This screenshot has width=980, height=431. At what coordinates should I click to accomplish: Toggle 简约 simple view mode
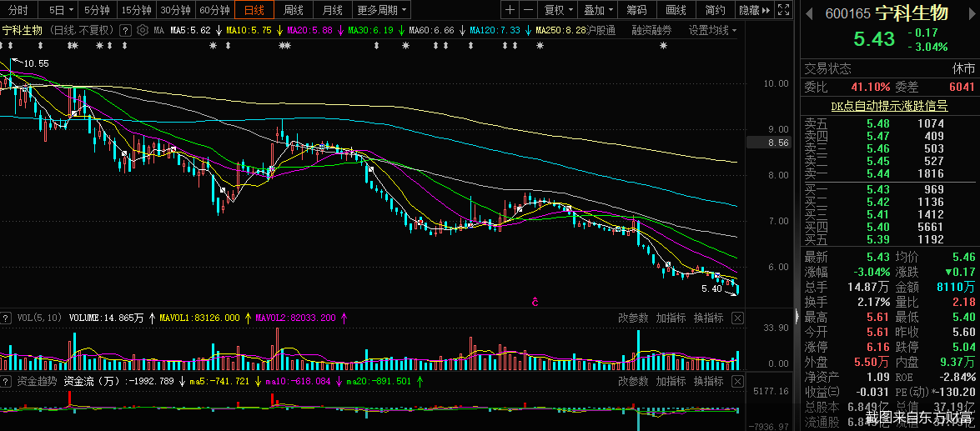715,10
